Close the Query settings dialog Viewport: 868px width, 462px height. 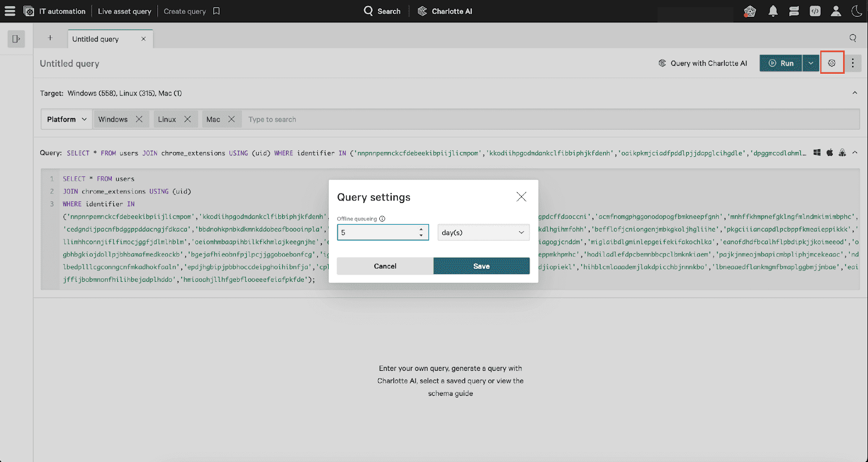pyautogui.click(x=521, y=197)
